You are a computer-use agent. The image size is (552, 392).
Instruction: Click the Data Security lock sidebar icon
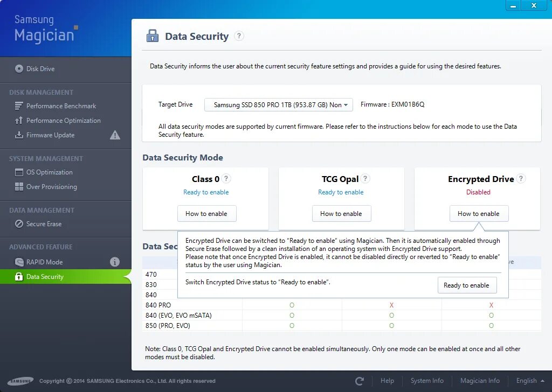pos(19,277)
